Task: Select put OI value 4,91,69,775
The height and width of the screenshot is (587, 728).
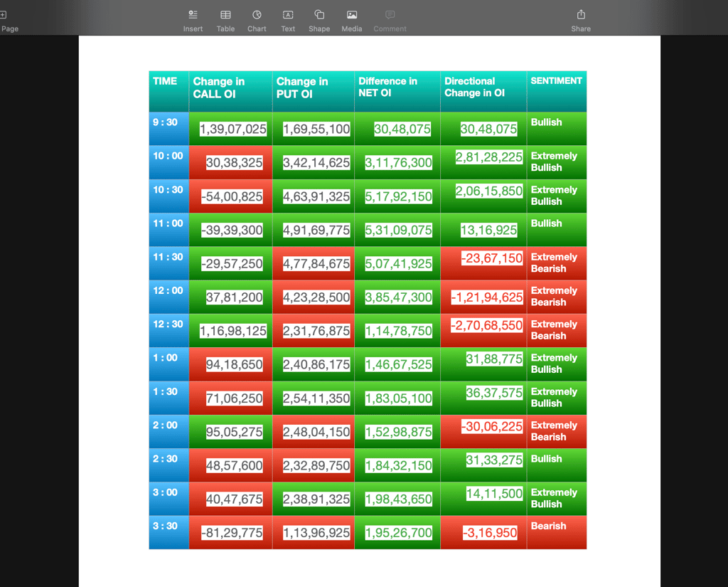Action: click(x=316, y=230)
